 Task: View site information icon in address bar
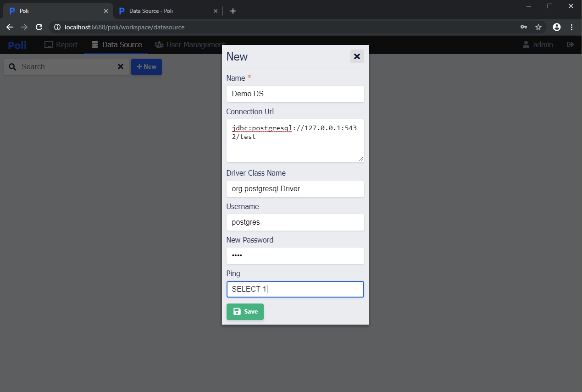57,28
